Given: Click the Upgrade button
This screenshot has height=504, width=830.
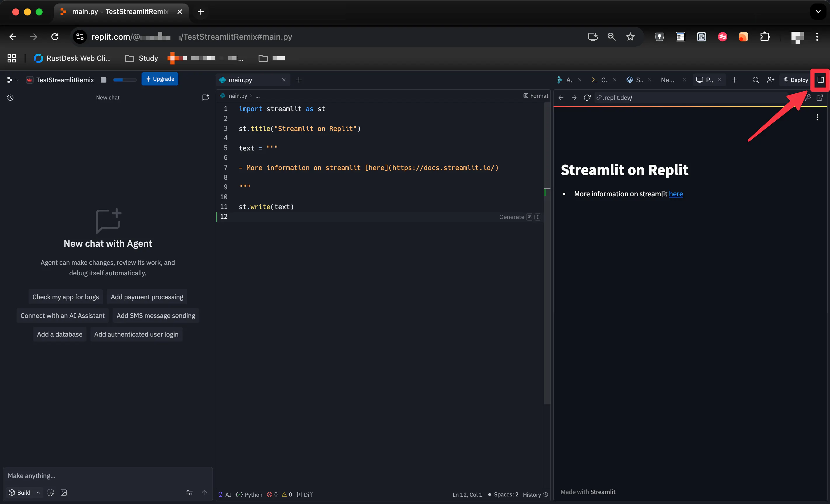Looking at the screenshot, I should point(160,79).
